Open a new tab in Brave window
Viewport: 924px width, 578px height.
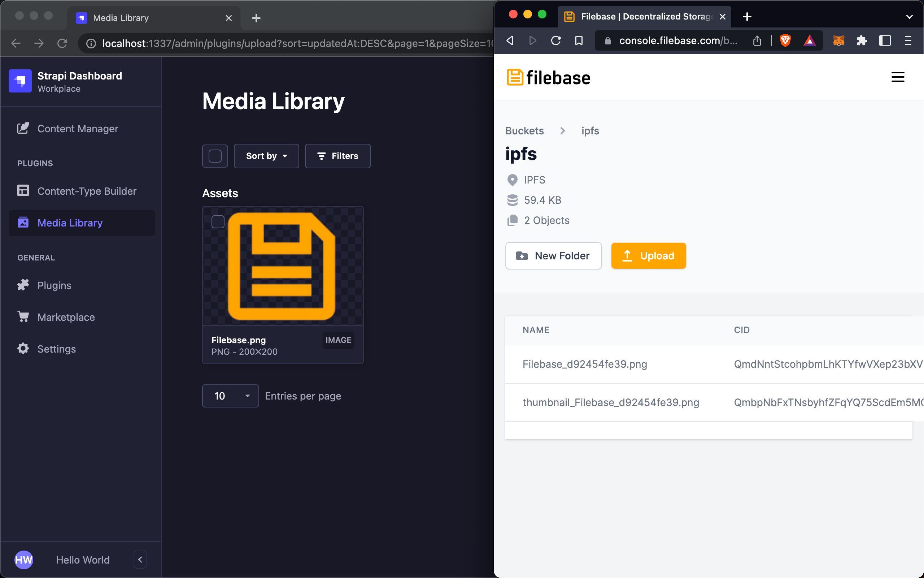pos(747,17)
